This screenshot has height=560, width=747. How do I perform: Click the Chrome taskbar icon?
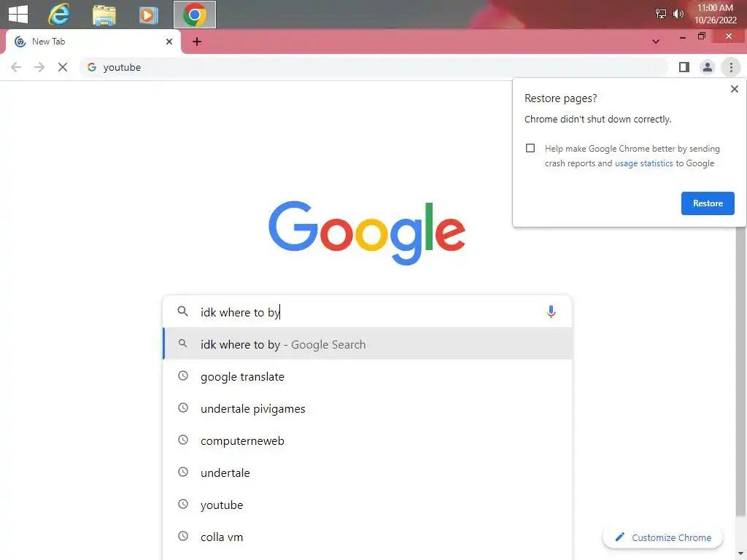pos(194,15)
